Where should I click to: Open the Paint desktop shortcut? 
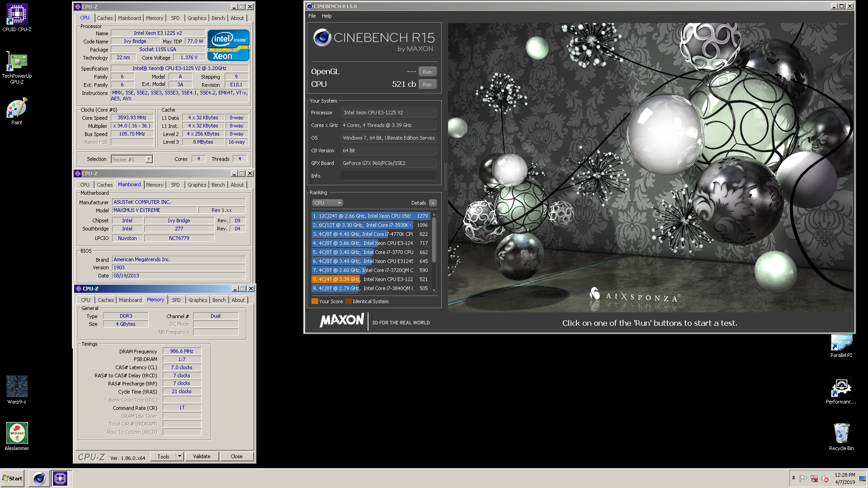17,112
